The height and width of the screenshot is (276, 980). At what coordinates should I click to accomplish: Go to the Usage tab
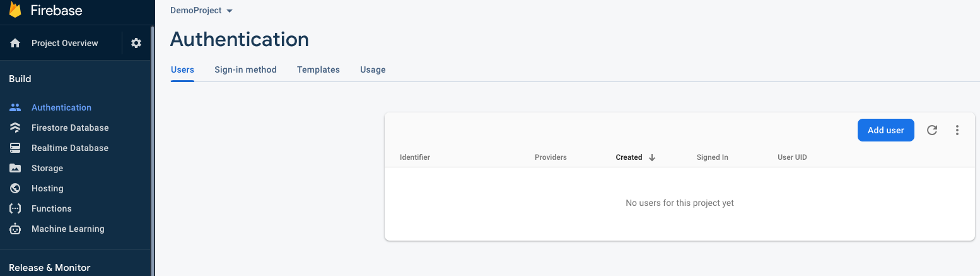(x=373, y=69)
